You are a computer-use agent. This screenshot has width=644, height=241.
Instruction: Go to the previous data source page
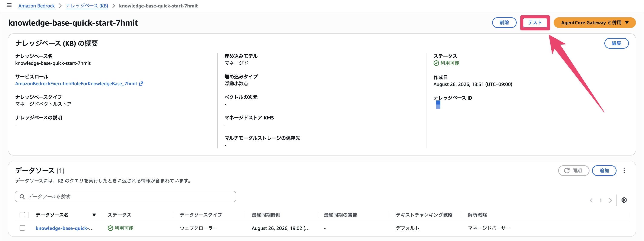[x=591, y=200]
